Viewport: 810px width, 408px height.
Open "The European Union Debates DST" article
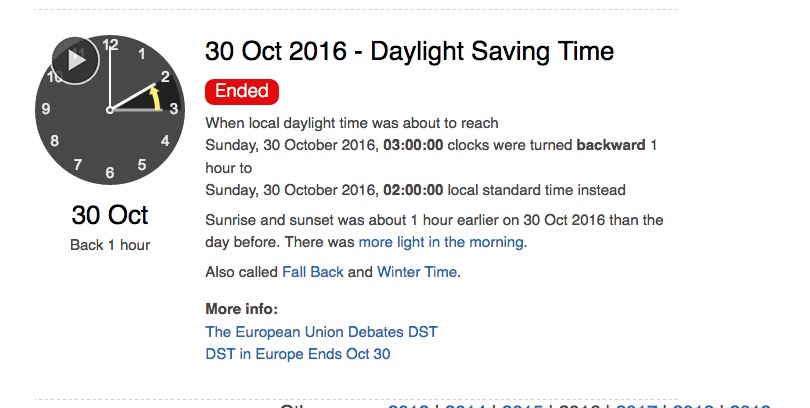point(321,331)
